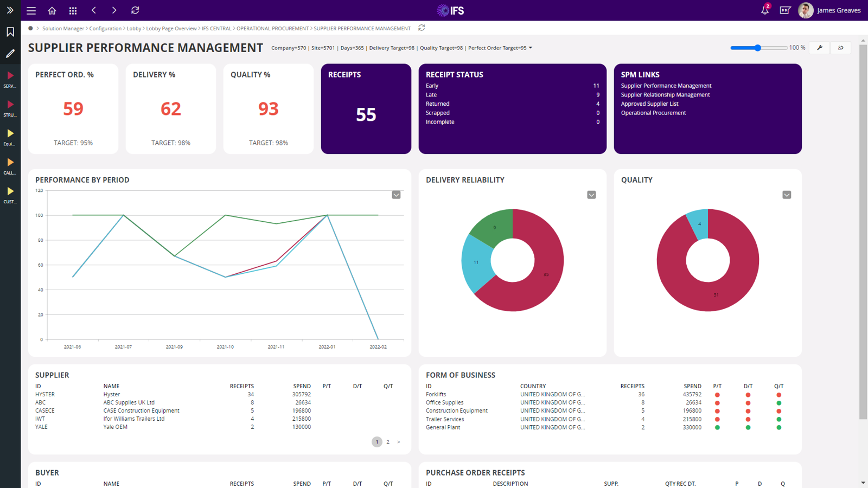Go to next Supplier list page arrow
Screen dimensions: 868x488
pos(399,442)
